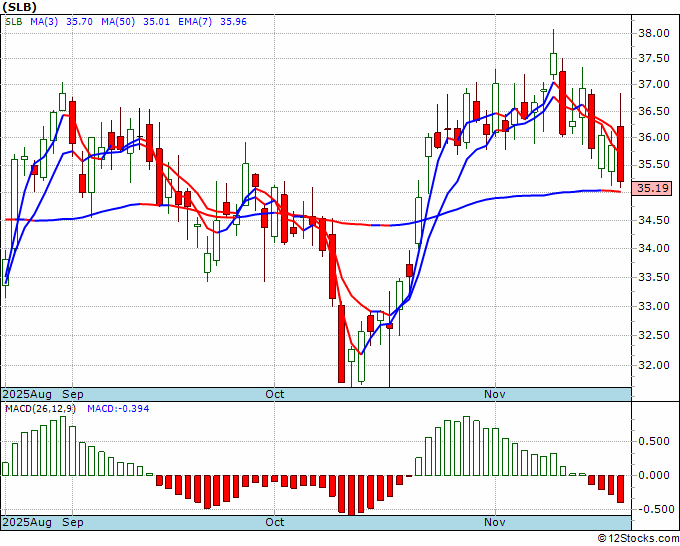The image size is (680, 546).
Task: Click the MA(50) legend label
Action: click(x=118, y=21)
